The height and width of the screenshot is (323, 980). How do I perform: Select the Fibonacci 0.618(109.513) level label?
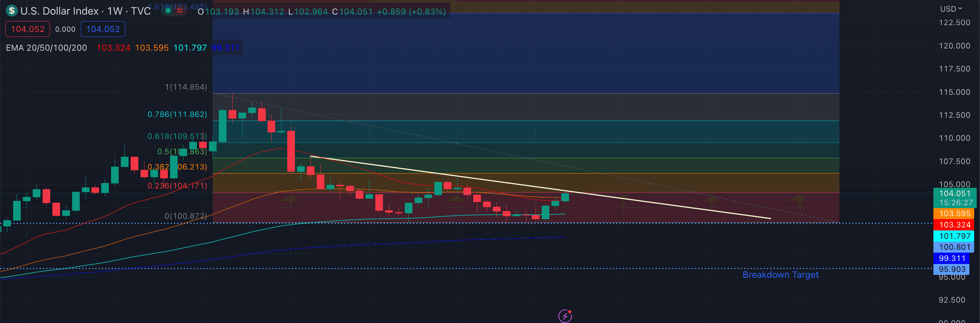pyautogui.click(x=177, y=136)
